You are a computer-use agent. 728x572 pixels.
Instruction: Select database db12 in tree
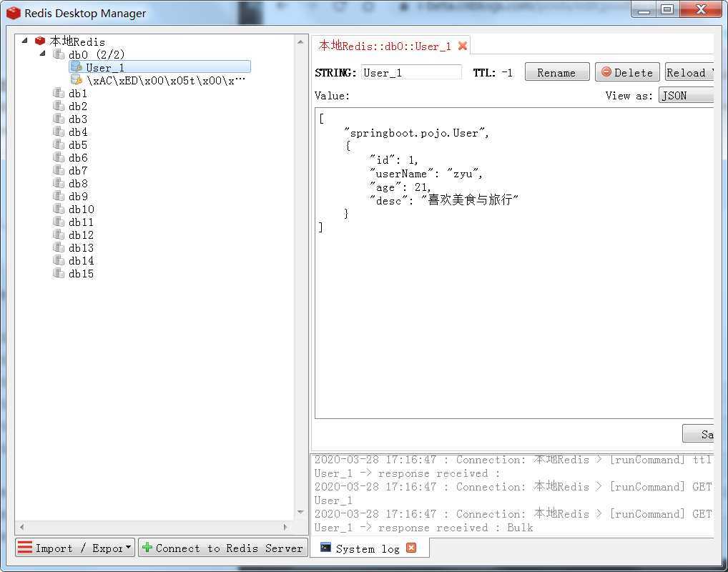coord(81,235)
